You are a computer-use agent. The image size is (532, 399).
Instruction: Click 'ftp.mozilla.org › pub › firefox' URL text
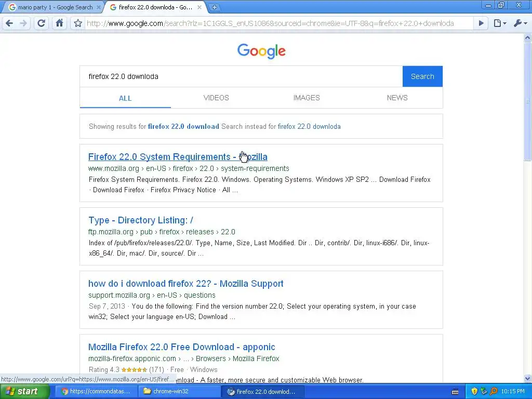tap(162, 232)
